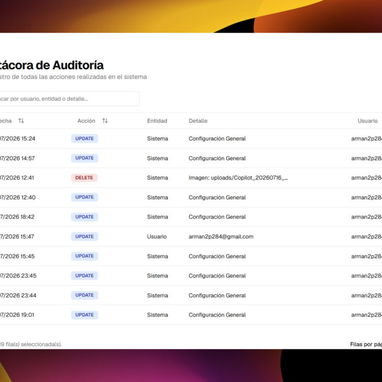Screen dimensions: 382x382
Task: Click Configuración General in the 15:45 row
Action: click(x=217, y=256)
